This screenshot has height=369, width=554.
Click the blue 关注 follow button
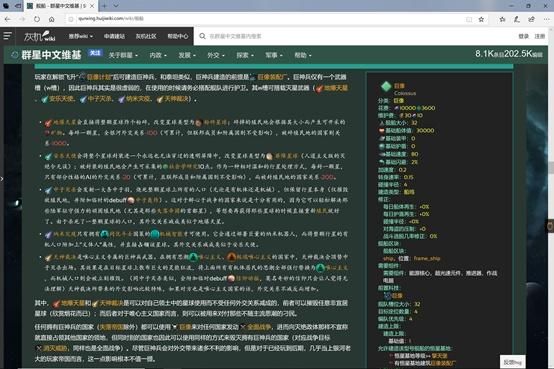pos(95,53)
